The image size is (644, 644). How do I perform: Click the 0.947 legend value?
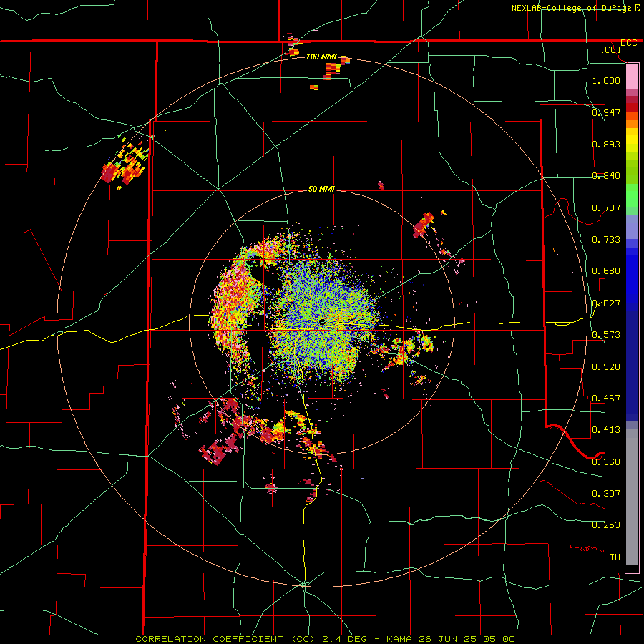click(x=606, y=112)
